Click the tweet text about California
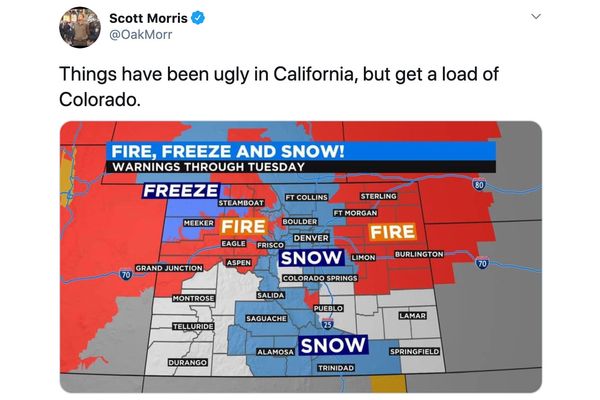600x400 pixels. point(278,88)
